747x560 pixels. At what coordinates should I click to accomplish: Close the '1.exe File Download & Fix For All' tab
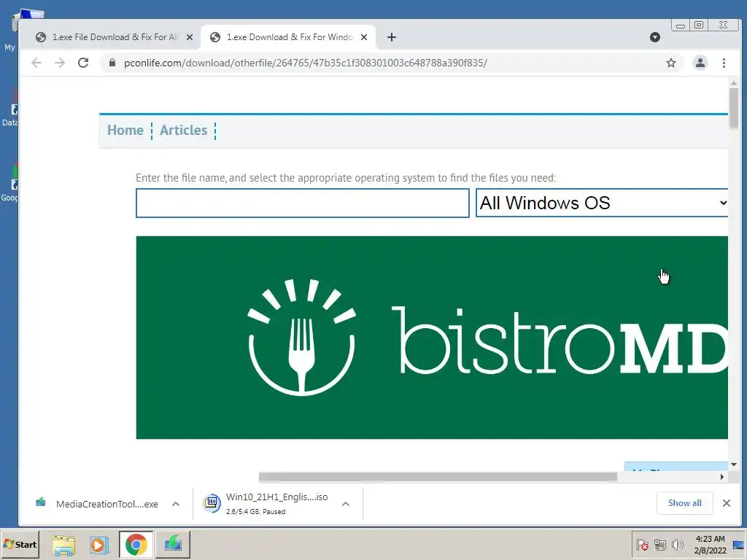pos(190,37)
